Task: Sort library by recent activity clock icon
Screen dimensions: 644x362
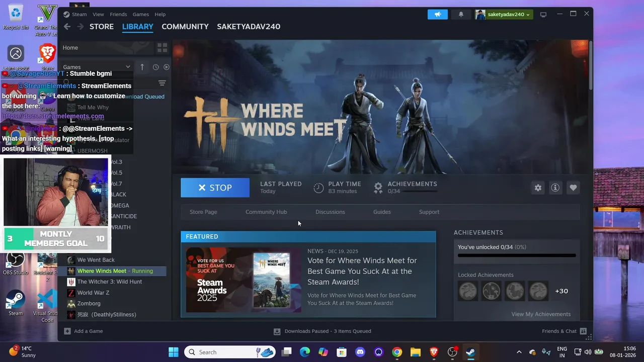Action: (x=156, y=67)
